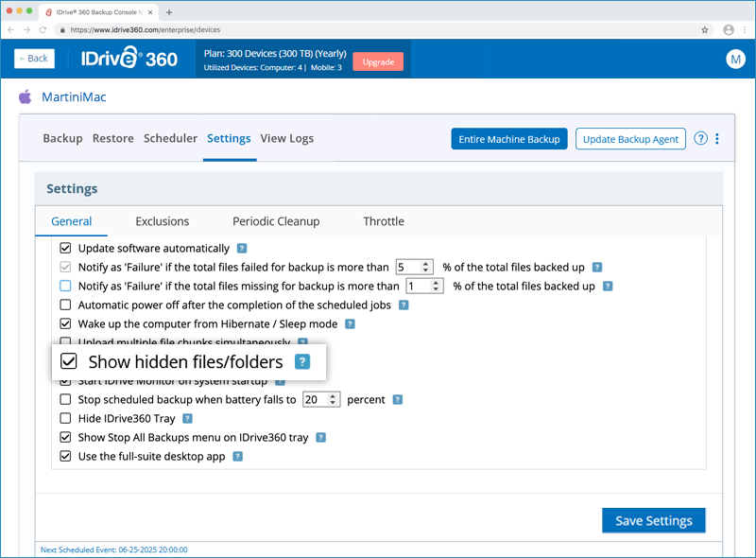756x558 pixels.
Task: Select the General settings tab
Action: click(x=72, y=221)
